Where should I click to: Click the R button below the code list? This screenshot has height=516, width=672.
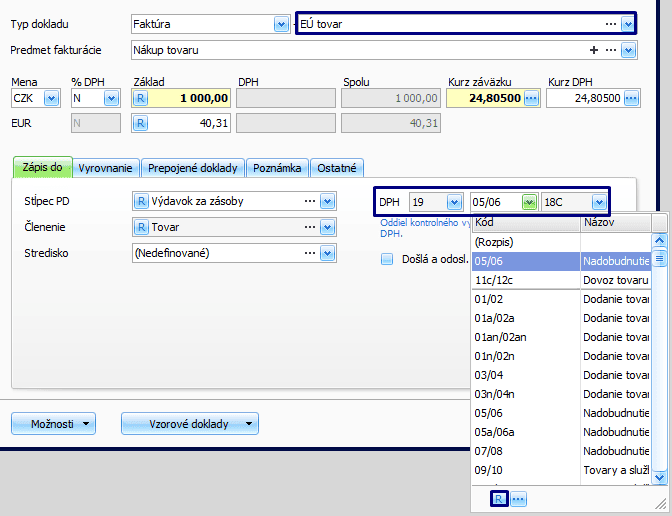pyautogui.click(x=499, y=499)
